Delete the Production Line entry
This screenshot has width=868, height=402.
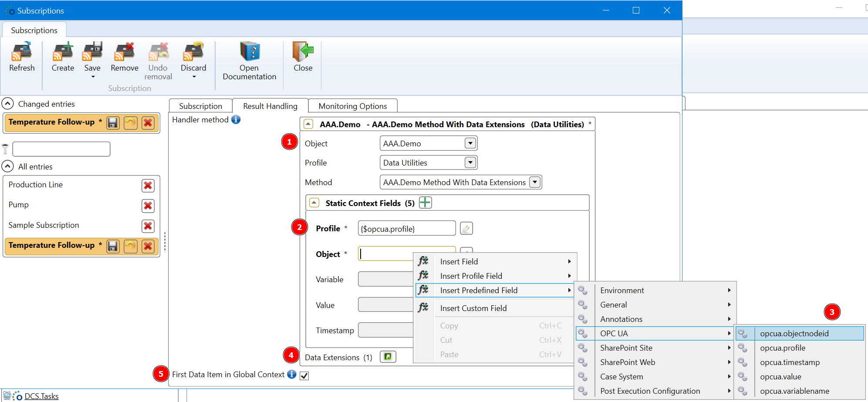tap(148, 186)
